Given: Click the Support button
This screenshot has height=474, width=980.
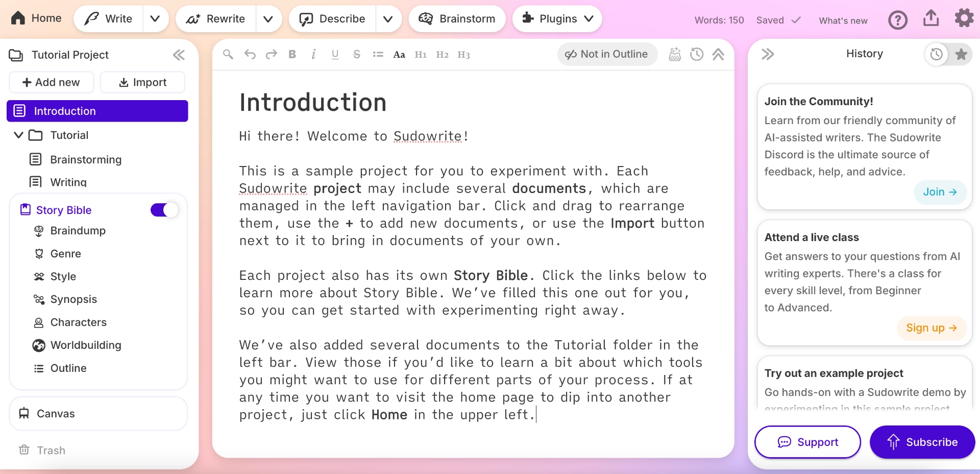Looking at the screenshot, I should (807, 442).
